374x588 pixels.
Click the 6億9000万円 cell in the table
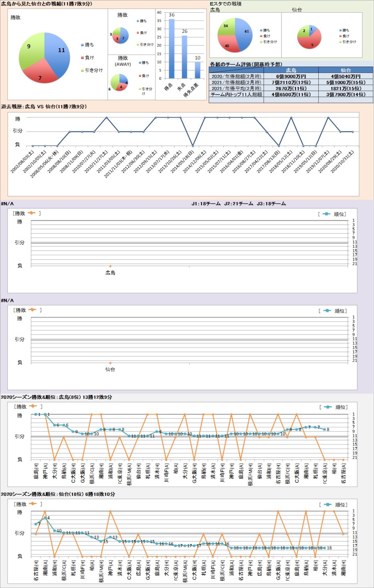(291, 76)
